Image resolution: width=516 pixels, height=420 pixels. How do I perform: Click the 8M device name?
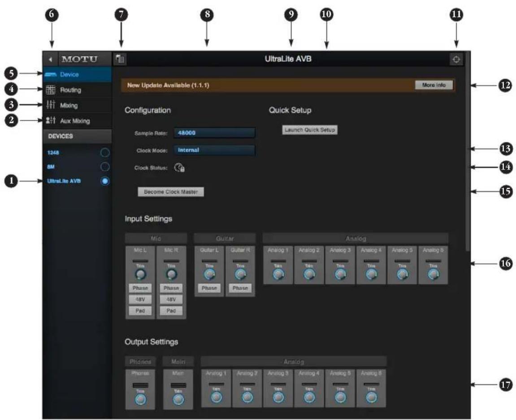(x=51, y=167)
